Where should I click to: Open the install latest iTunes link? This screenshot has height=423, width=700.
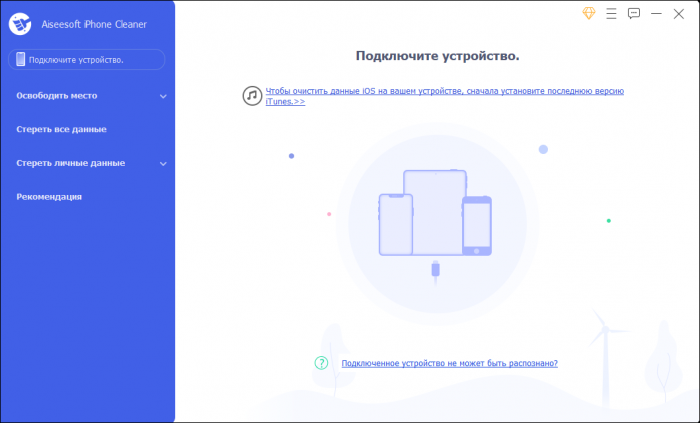(x=445, y=96)
